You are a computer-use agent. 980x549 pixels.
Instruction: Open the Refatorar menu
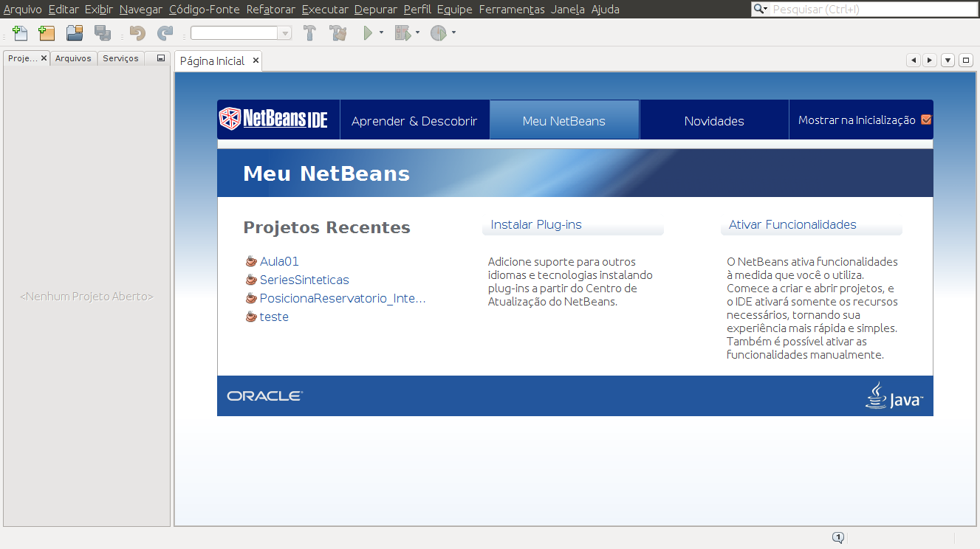click(x=271, y=10)
